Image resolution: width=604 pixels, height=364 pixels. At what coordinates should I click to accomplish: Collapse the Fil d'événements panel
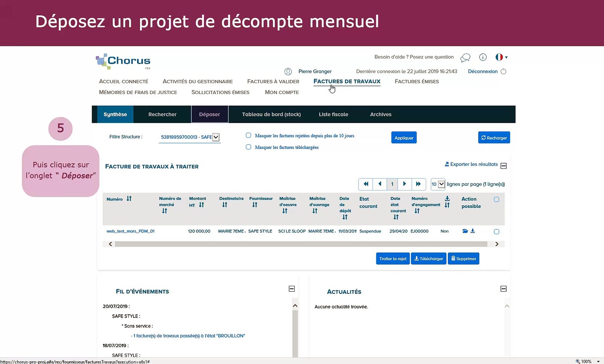pyautogui.click(x=292, y=289)
